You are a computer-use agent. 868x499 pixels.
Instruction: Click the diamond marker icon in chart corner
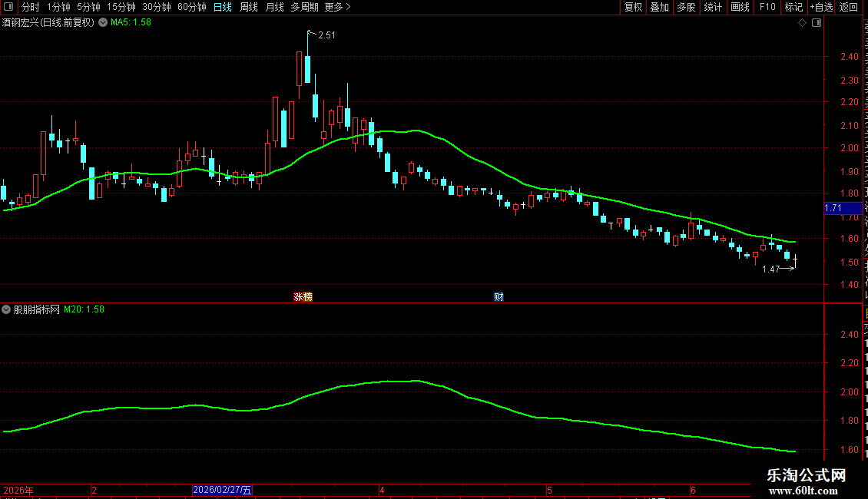pyautogui.click(x=802, y=23)
